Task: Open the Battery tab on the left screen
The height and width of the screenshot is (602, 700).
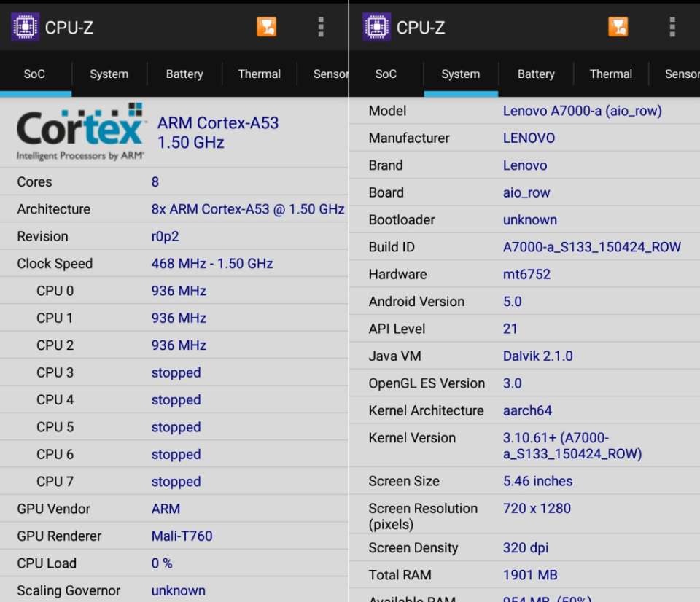Action: 184,74
